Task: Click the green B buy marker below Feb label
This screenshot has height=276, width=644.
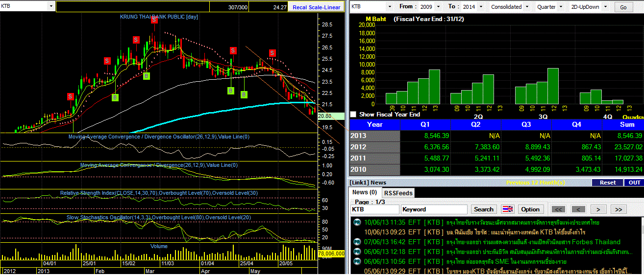Action: tap(115, 97)
